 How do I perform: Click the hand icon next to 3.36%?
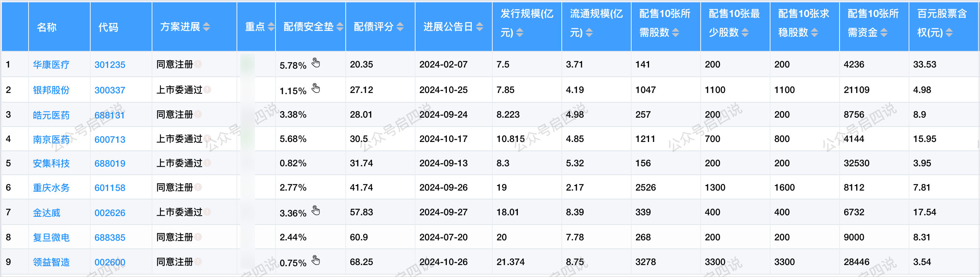[x=316, y=211]
